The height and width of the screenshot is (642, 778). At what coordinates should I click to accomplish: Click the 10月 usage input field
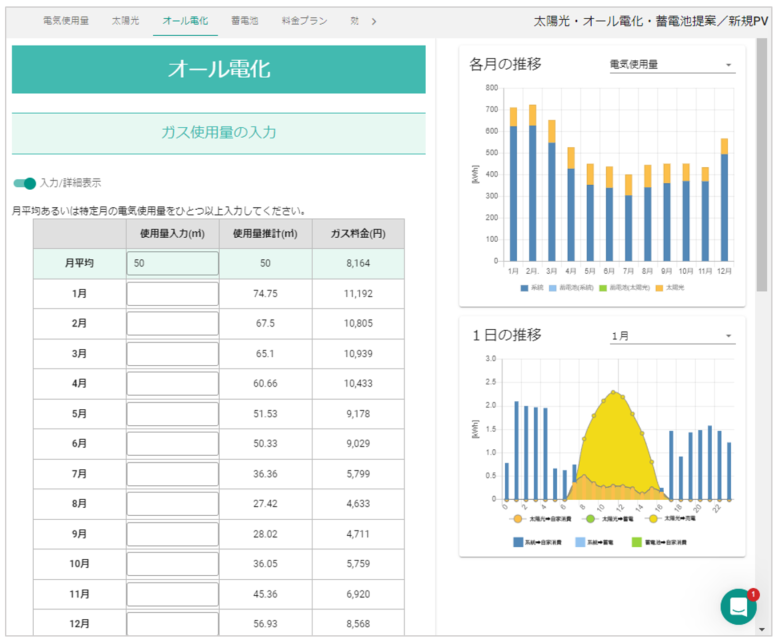(172, 564)
